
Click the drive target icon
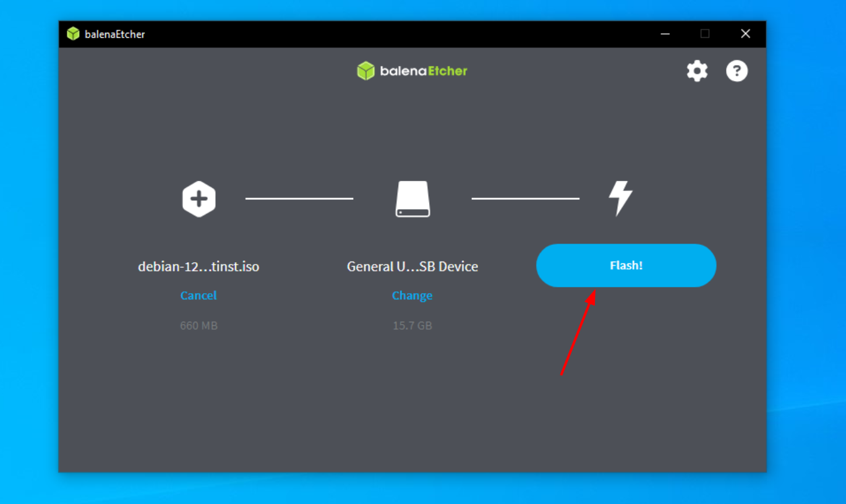[412, 199]
